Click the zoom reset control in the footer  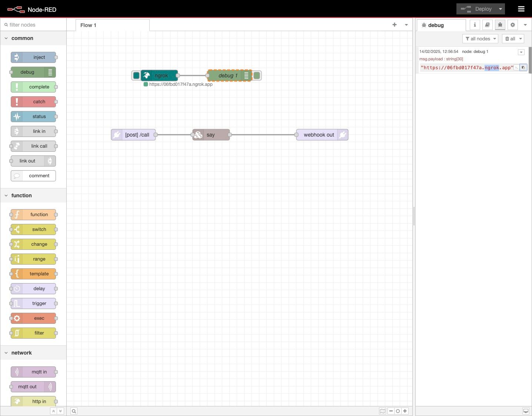coord(398,411)
